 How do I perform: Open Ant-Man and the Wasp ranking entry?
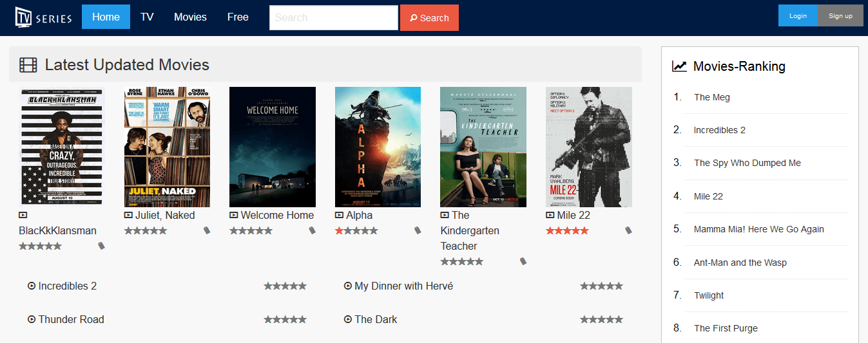[x=740, y=263]
